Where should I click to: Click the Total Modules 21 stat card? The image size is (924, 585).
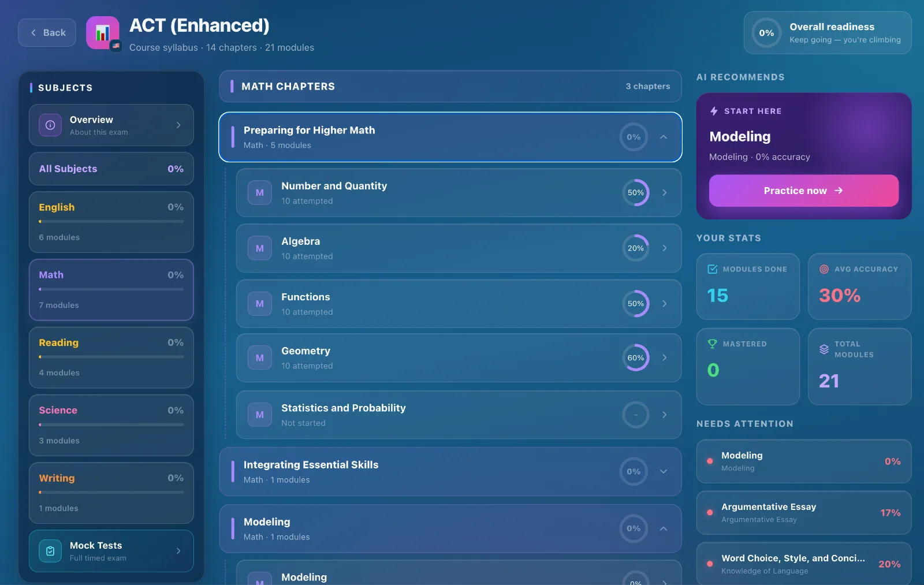(859, 367)
